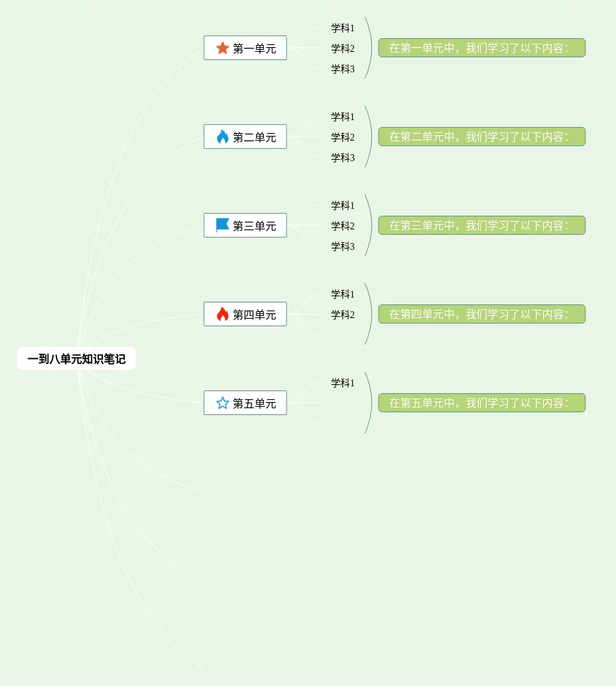Click the green summary 在第五单元中

(482, 403)
